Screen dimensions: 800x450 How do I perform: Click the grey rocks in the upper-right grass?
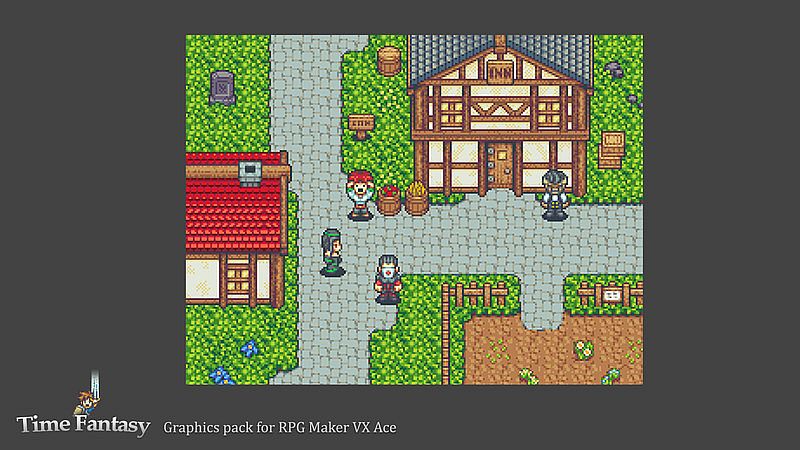coord(615,70)
